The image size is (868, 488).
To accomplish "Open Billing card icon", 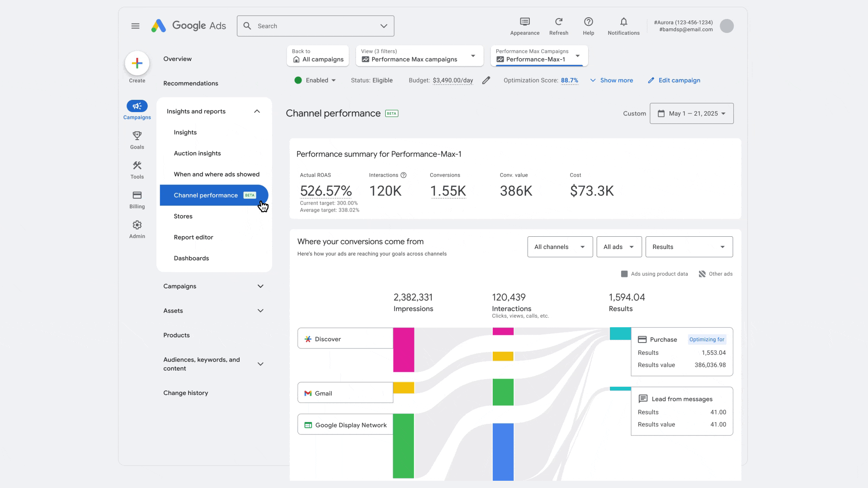I will (137, 195).
